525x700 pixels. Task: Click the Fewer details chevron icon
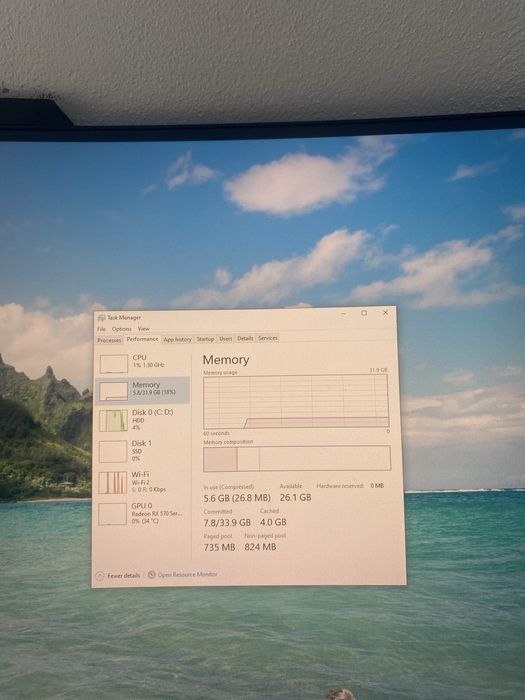[x=100, y=575]
